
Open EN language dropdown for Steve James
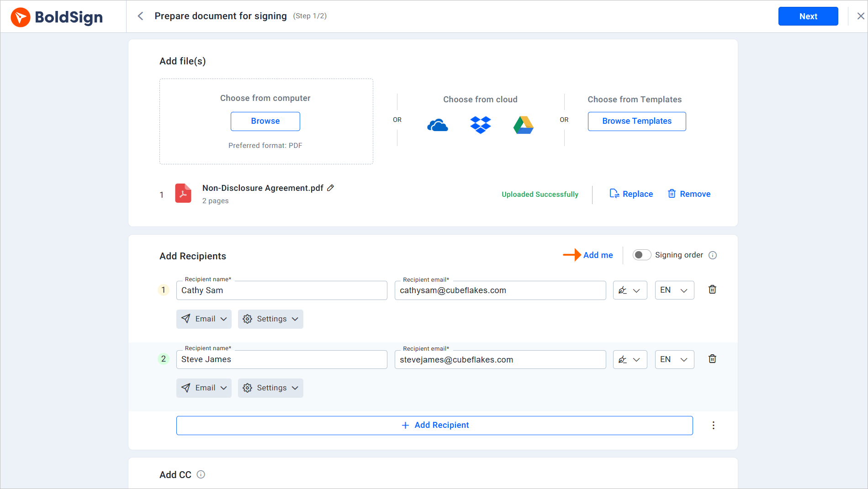[674, 360]
